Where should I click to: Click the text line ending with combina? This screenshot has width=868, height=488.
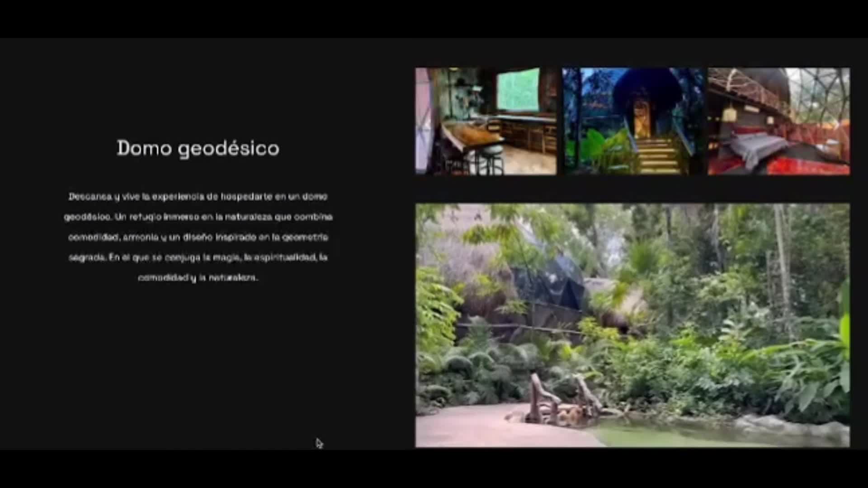click(198, 217)
